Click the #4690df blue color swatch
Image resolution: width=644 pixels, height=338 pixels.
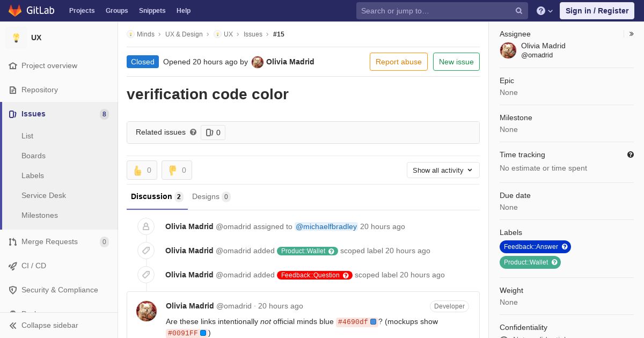point(374,322)
